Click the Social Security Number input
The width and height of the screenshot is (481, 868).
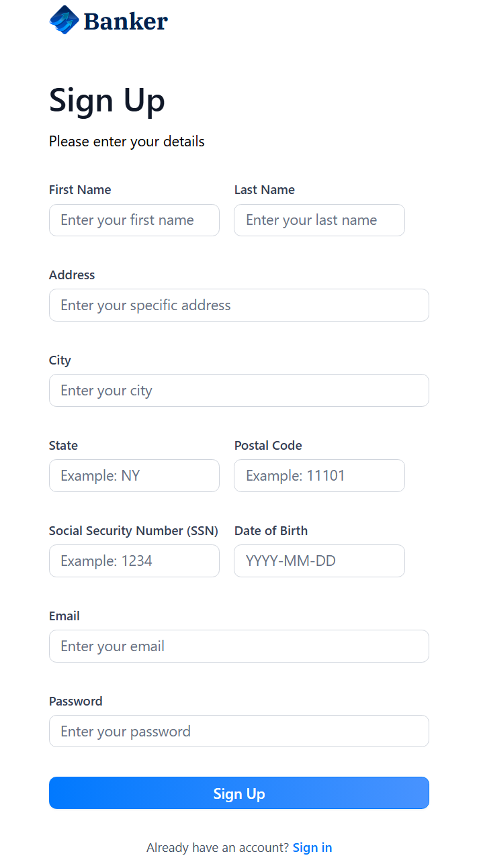pyautogui.click(x=134, y=561)
